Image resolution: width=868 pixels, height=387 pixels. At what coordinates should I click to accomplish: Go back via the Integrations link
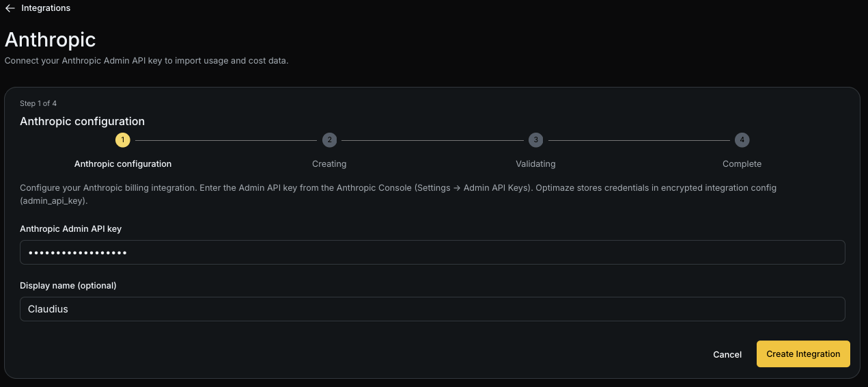point(46,8)
